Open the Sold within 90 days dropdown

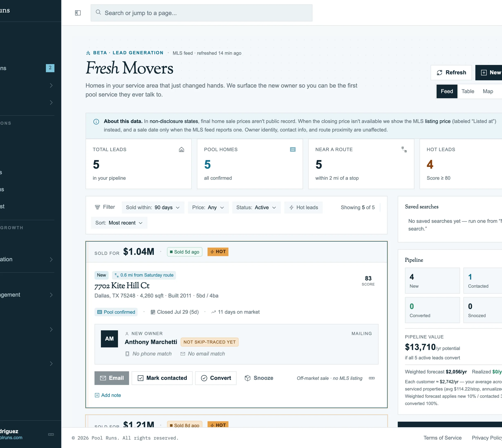click(153, 207)
